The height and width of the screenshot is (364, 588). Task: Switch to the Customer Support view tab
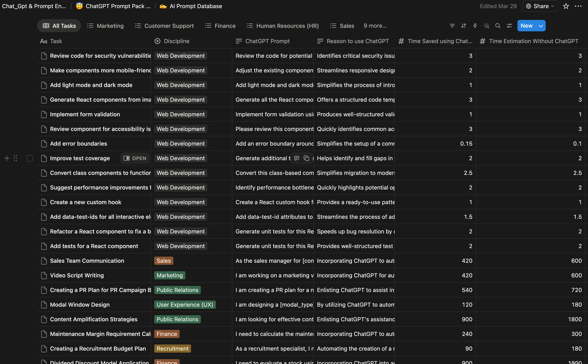click(x=164, y=26)
